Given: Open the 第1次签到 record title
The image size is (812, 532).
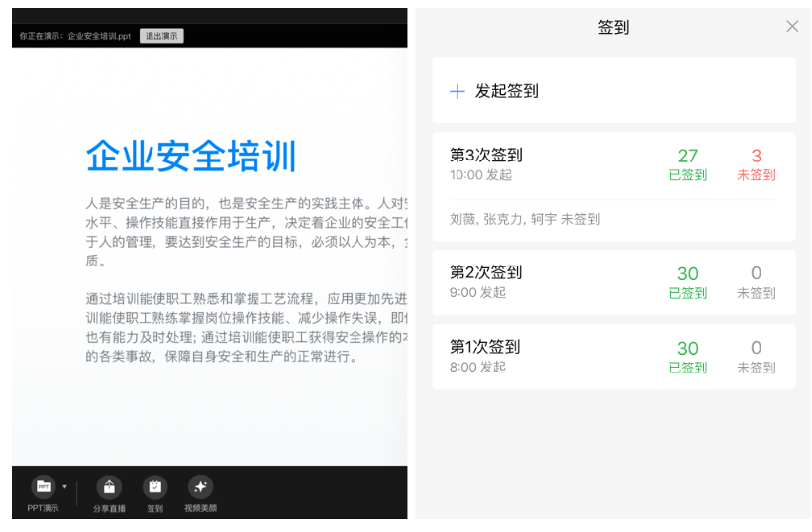Looking at the screenshot, I should (485, 347).
